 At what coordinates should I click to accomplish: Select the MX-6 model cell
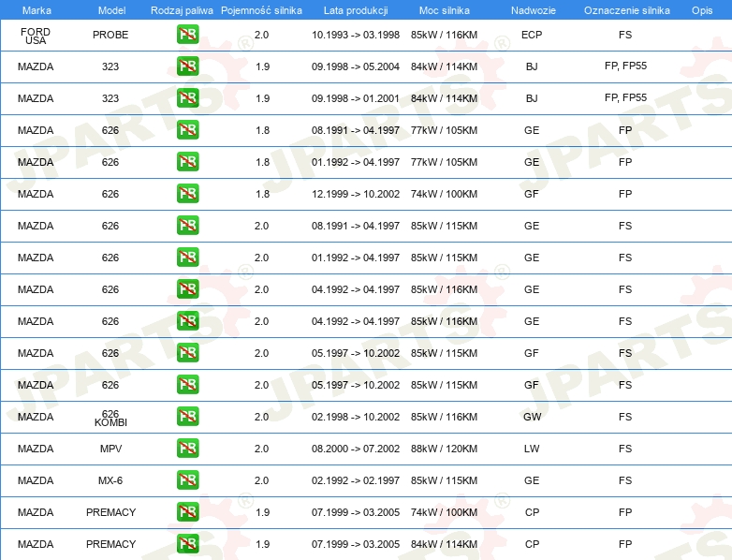tap(110, 480)
